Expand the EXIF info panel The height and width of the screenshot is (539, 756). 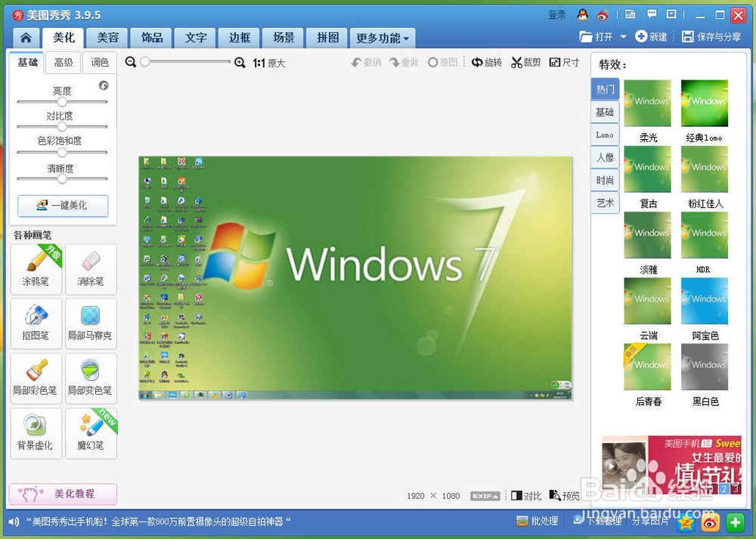[x=485, y=496]
